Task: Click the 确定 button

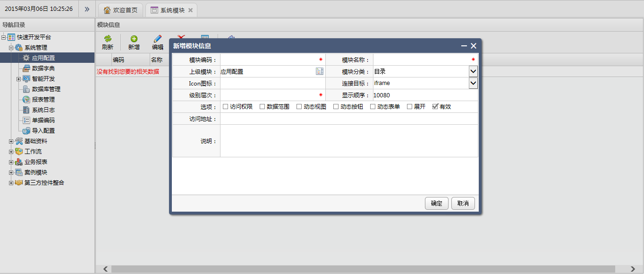Action: click(436, 203)
